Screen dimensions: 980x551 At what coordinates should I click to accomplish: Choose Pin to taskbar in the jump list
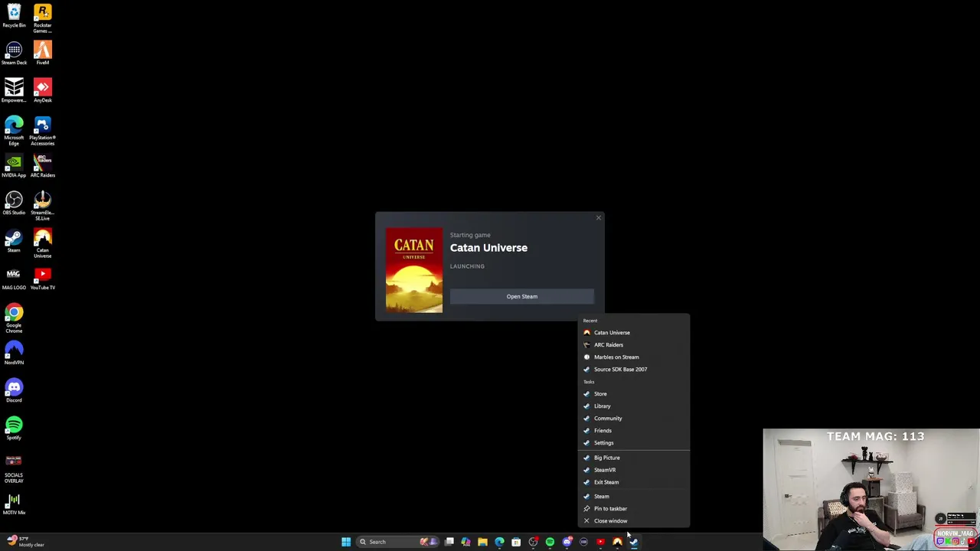pyautogui.click(x=633, y=508)
